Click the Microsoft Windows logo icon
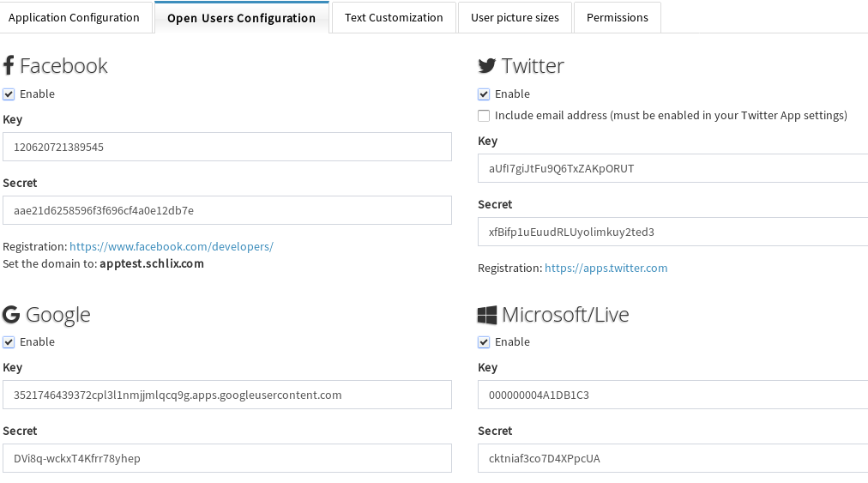868x483 pixels. [x=487, y=315]
